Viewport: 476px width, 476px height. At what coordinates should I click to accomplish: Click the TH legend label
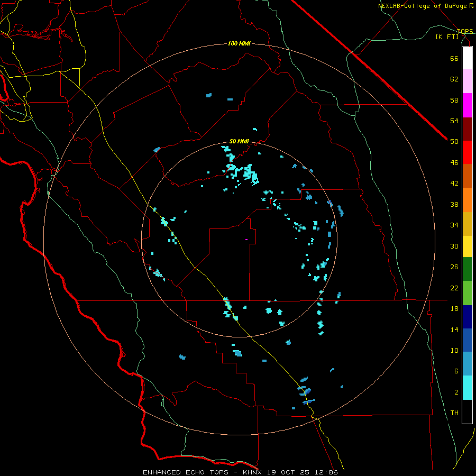click(454, 413)
